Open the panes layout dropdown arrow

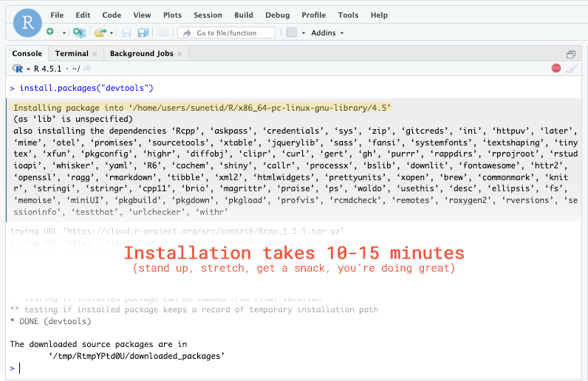(304, 33)
